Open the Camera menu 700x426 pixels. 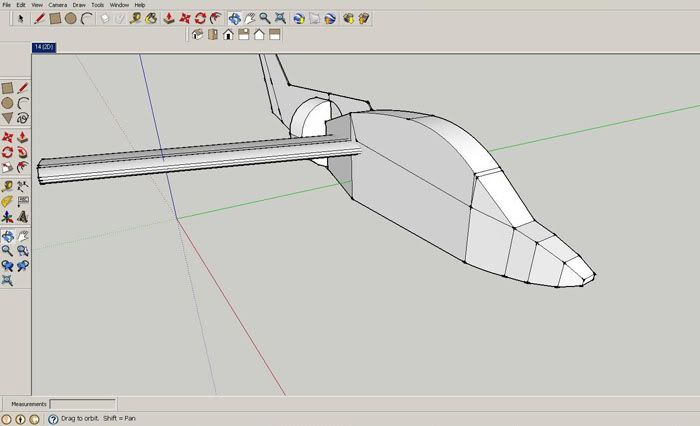(x=58, y=5)
